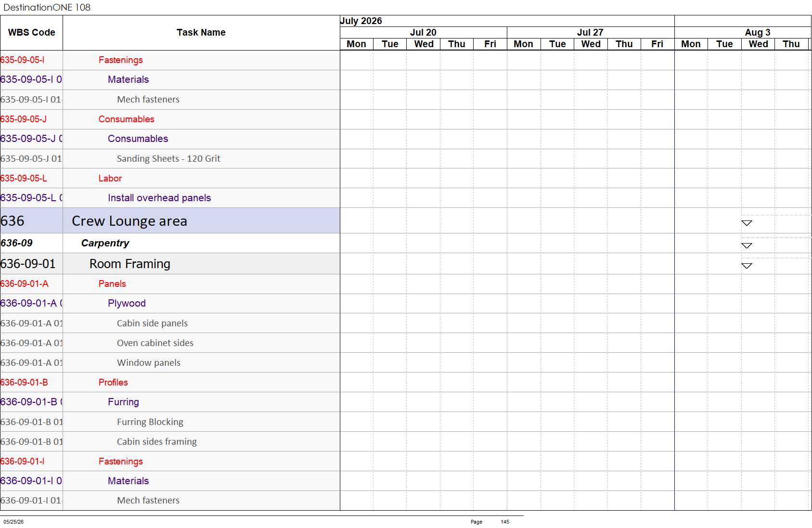Image resolution: width=812 pixels, height=528 pixels.
Task: Select the Carpentry task name
Action: pos(105,243)
